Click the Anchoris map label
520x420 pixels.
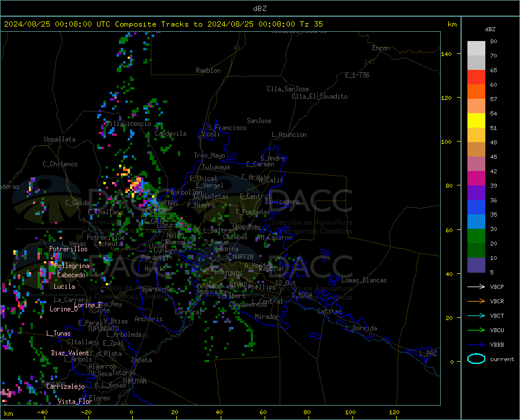tap(148, 319)
